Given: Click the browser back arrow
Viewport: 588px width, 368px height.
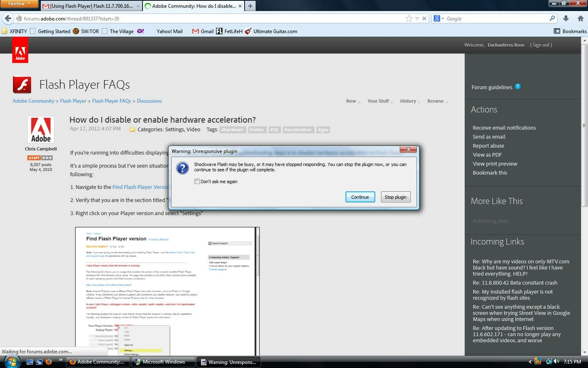Looking at the screenshot, I should pyautogui.click(x=8, y=18).
